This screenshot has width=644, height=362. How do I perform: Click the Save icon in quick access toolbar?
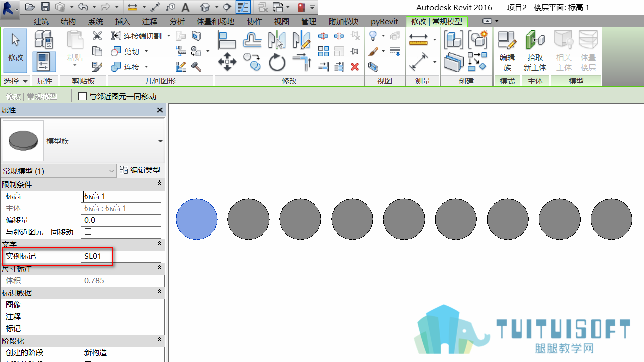point(45,7)
